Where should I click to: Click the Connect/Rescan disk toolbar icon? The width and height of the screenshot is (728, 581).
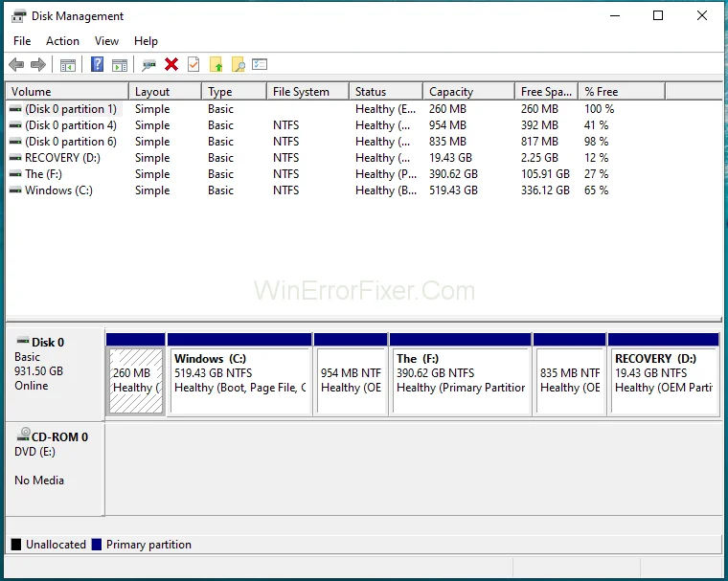tap(148, 65)
